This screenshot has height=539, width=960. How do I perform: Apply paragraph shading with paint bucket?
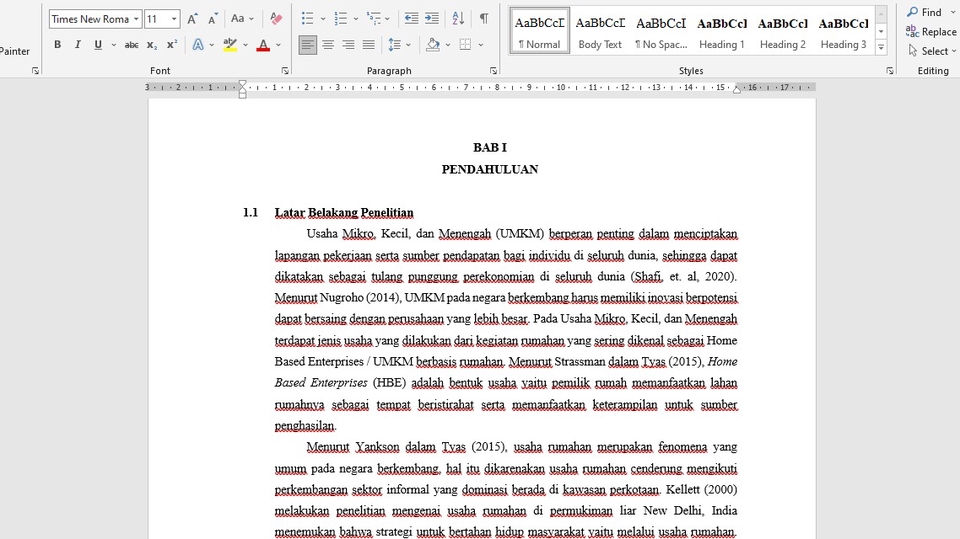433,45
